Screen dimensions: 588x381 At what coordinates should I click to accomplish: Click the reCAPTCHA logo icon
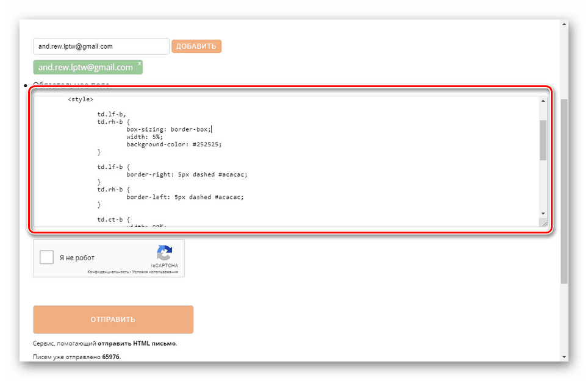point(164,253)
